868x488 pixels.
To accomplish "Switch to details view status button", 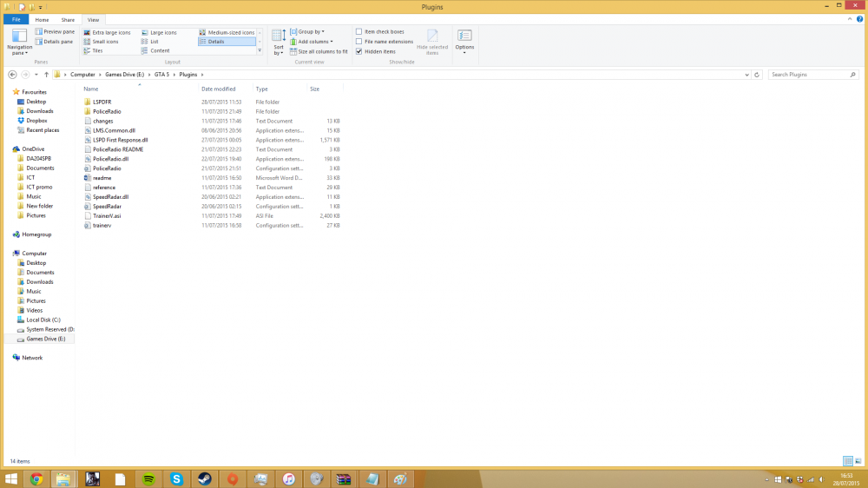I will click(847, 461).
